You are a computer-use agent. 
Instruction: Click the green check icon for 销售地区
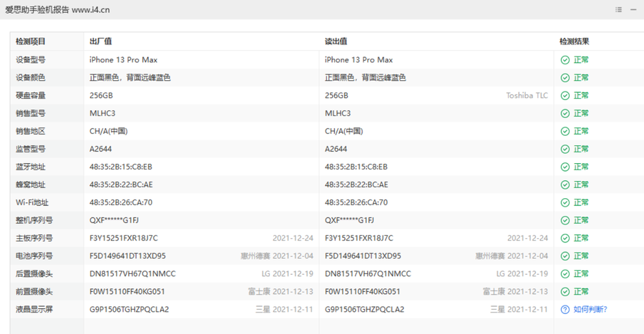[565, 132]
